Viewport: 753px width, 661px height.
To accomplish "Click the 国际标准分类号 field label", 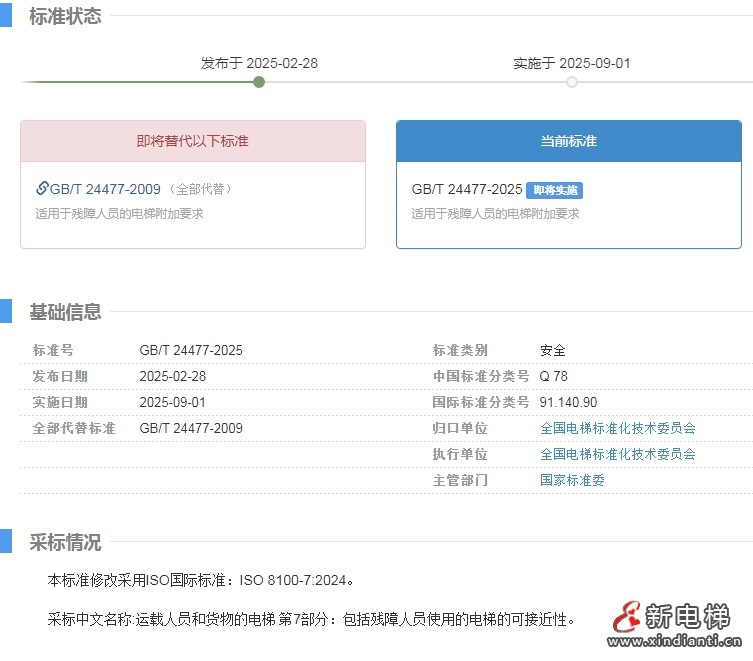I will pos(481,402).
